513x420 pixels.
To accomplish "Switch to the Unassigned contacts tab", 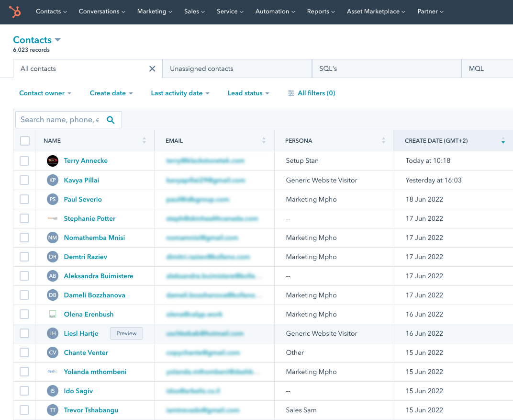I will coord(201,68).
